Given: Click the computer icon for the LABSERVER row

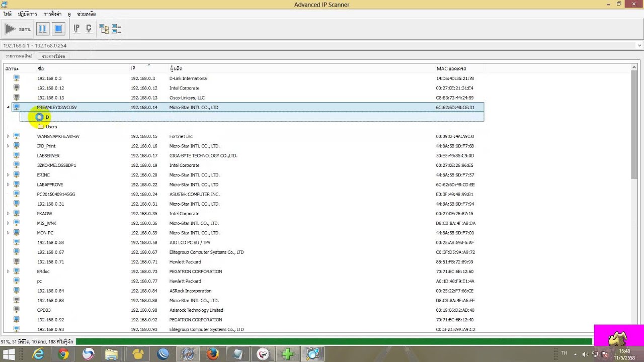Looking at the screenshot, I should click(16, 156).
